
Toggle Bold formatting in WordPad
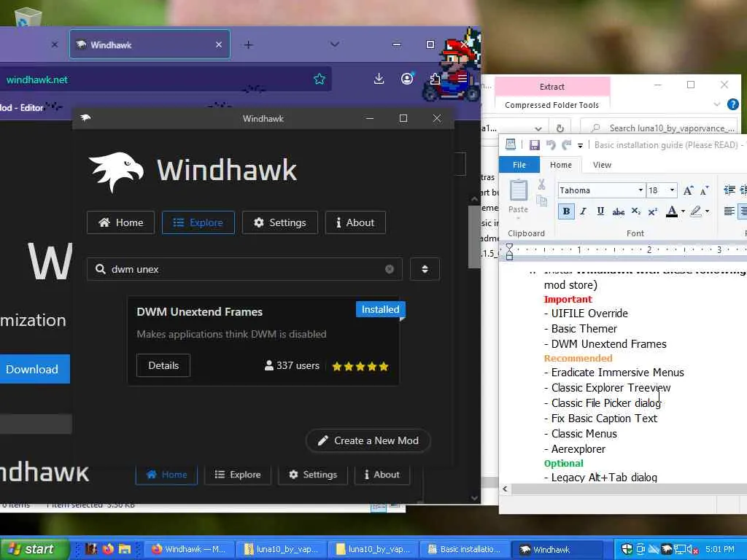point(566,211)
